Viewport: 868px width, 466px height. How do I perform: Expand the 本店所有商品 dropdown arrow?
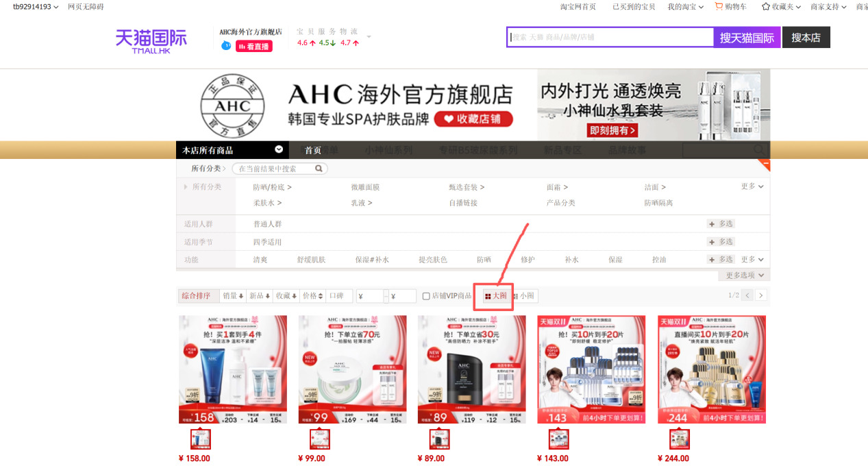(x=278, y=149)
